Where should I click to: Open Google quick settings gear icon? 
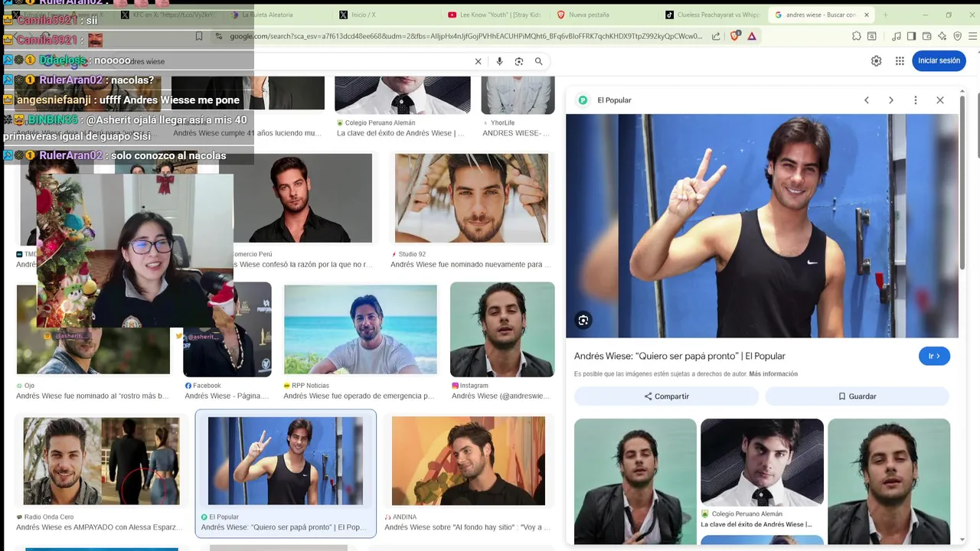click(876, 61)
